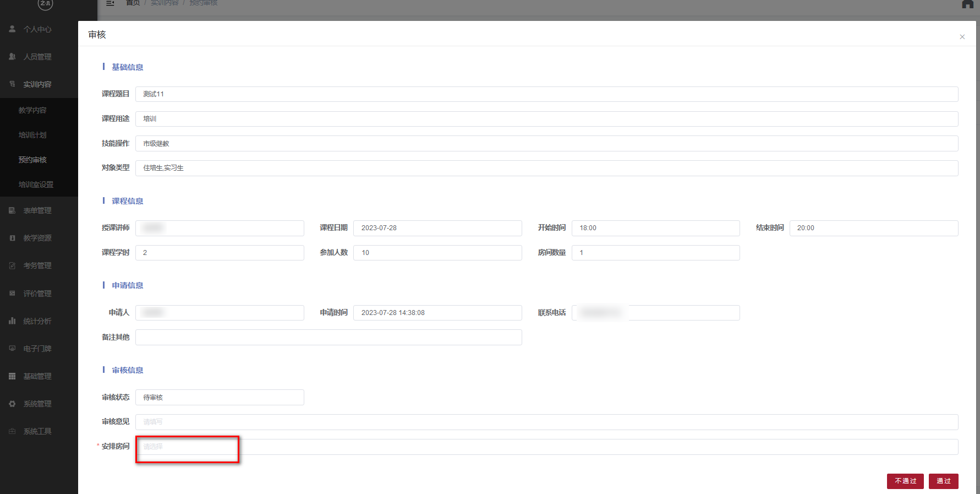Click the 联系电话 field

[x=656, y=313]
